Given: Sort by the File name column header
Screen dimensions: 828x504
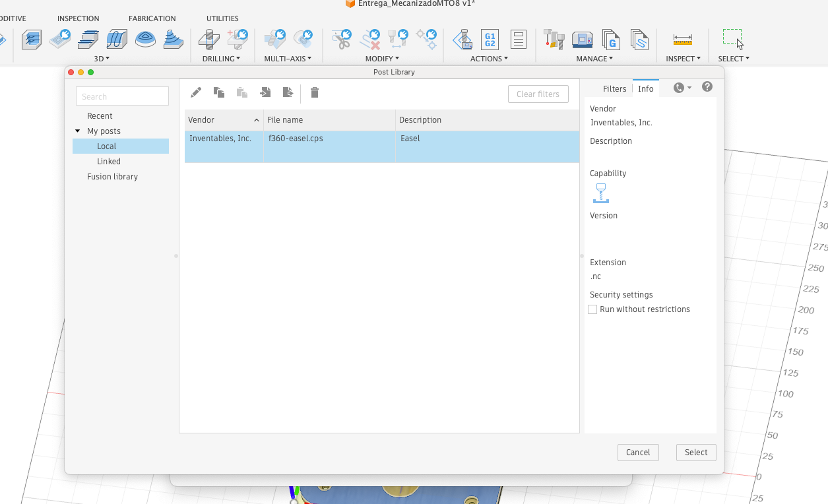Looking at the screenshot, I should click(x=329, y=120).
